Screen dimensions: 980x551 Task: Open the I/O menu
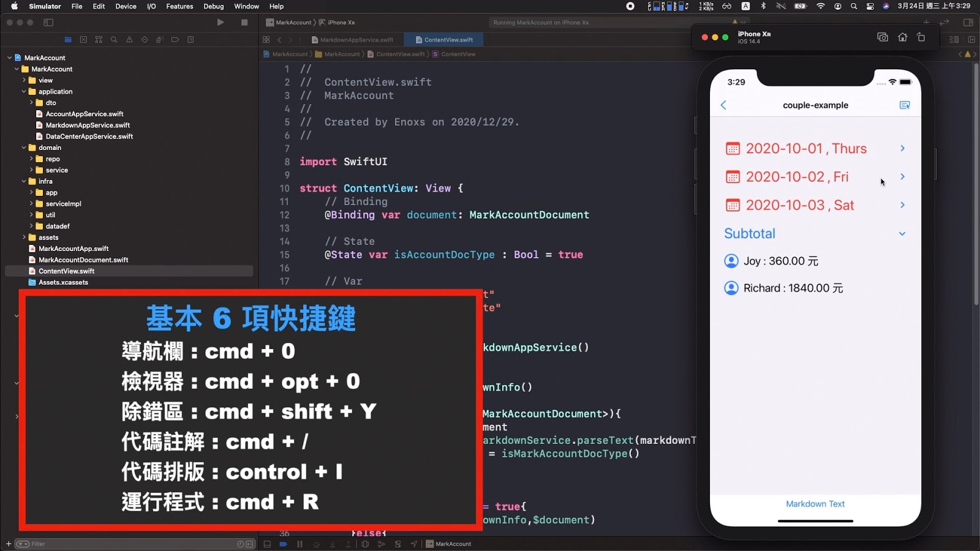click(x=151, y=6)
